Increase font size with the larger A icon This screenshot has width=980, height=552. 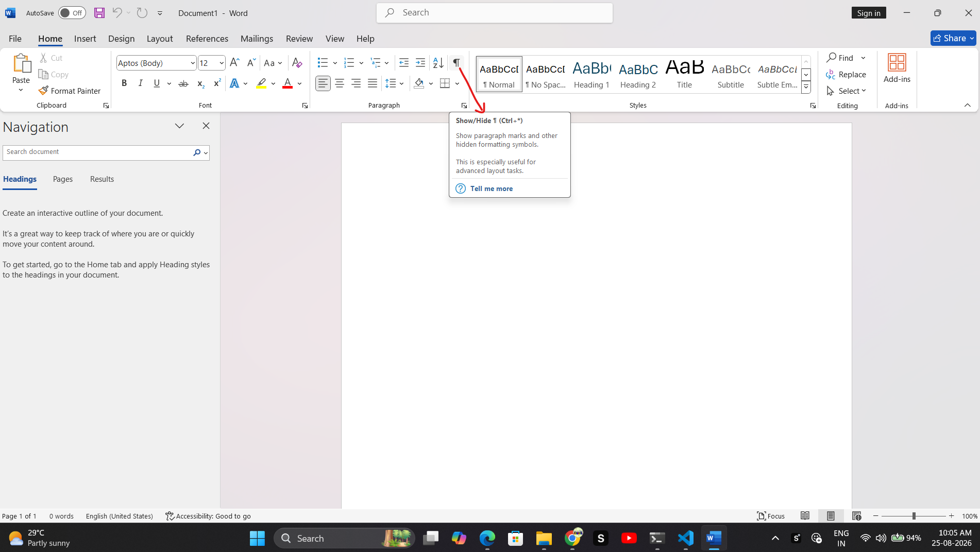[x=234, y=63]
